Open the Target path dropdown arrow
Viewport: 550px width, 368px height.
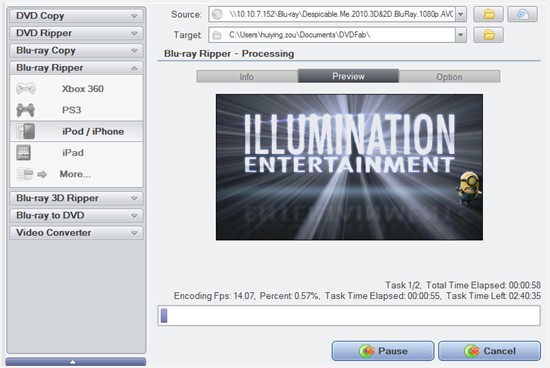(461, 35)
